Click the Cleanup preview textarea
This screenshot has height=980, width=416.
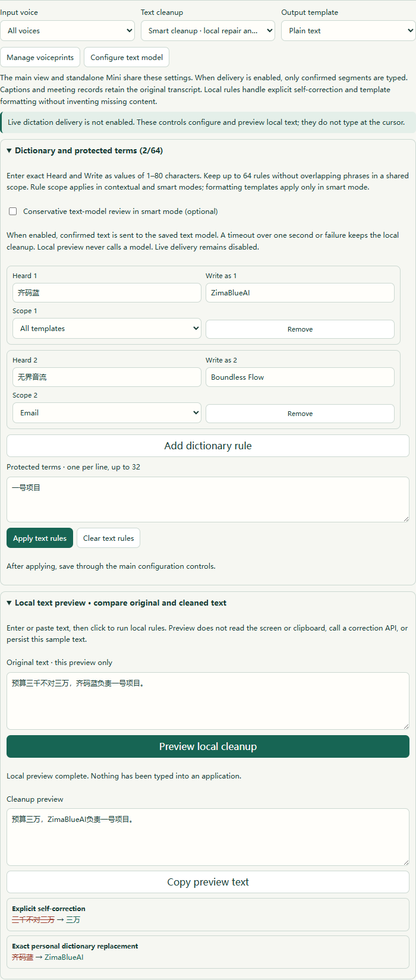208,837
